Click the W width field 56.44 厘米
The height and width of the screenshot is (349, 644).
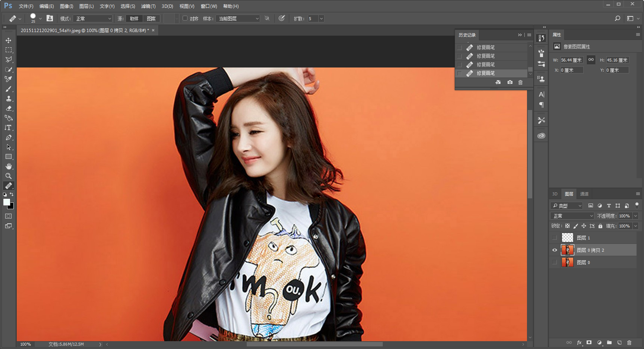pyautogui.click(x=571, y=60)
